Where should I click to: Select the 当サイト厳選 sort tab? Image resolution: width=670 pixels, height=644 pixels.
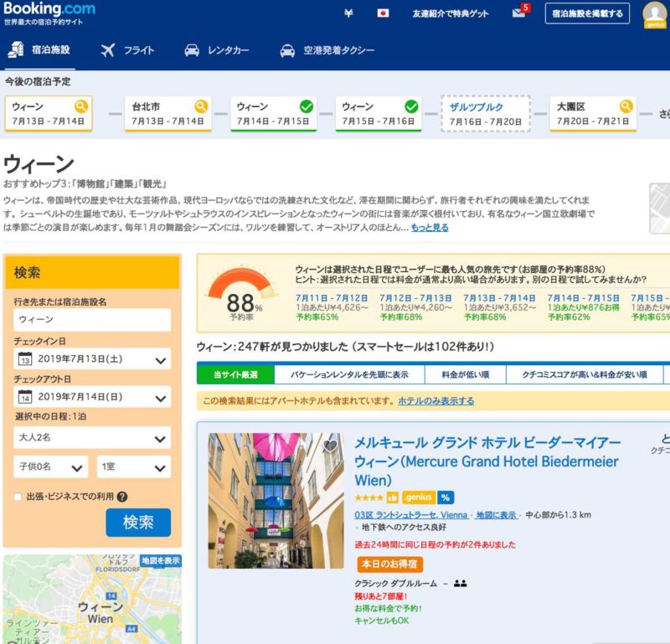tap(236, 375)
